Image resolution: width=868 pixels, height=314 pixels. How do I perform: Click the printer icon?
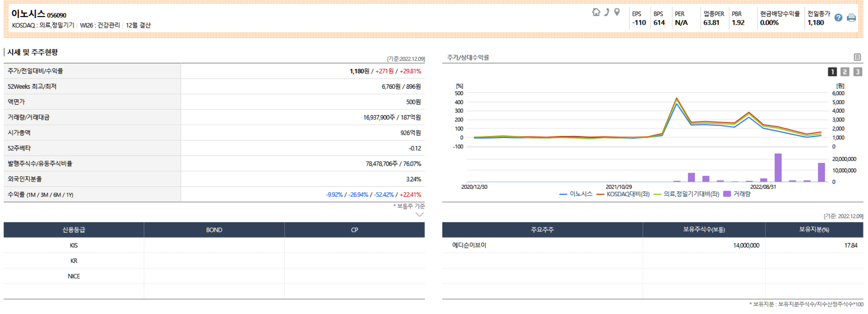point(851,18)
